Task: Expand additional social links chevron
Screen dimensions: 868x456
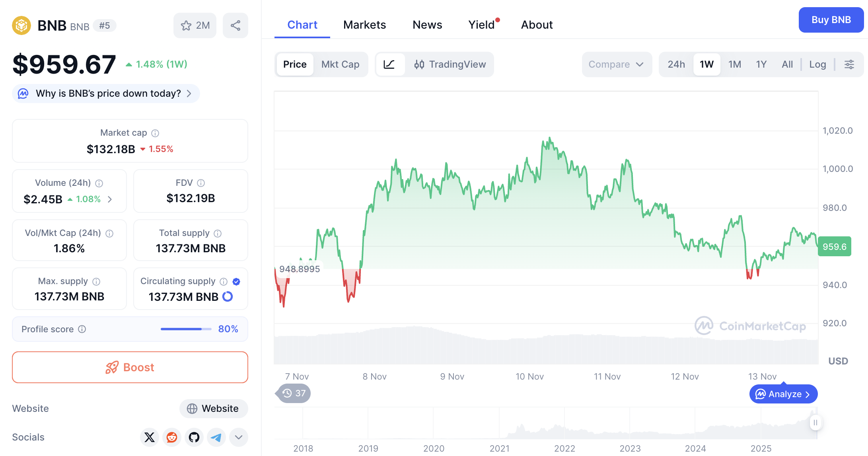Action: pos(238,437)
